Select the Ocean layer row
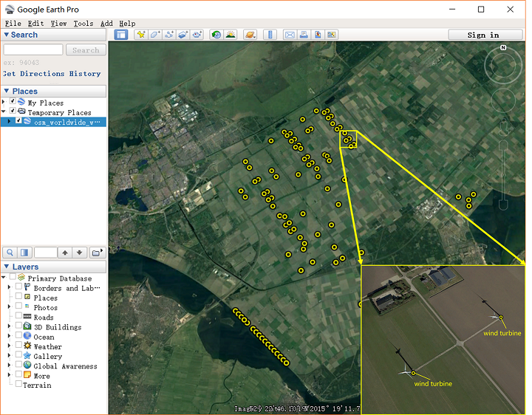Viewport: 532px width, 415px height. click(44, 337)
